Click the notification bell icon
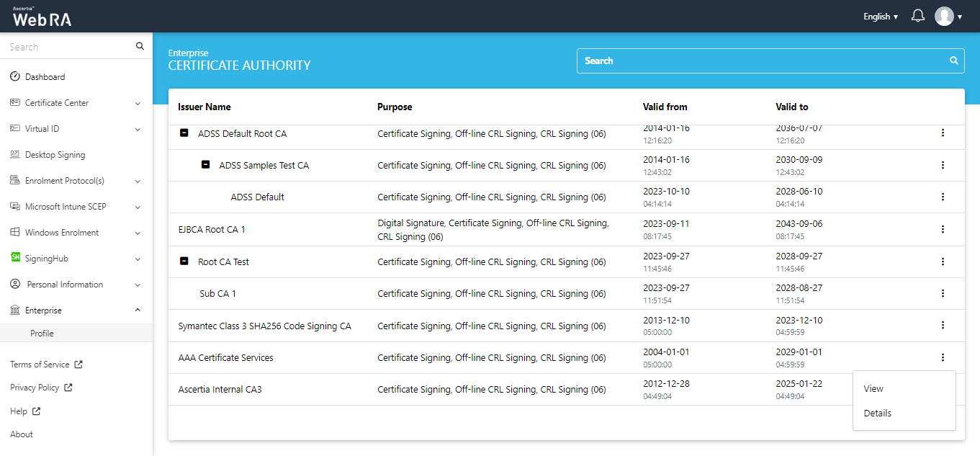The height and width of the screenshot is (456, 980). pos(917,16)
